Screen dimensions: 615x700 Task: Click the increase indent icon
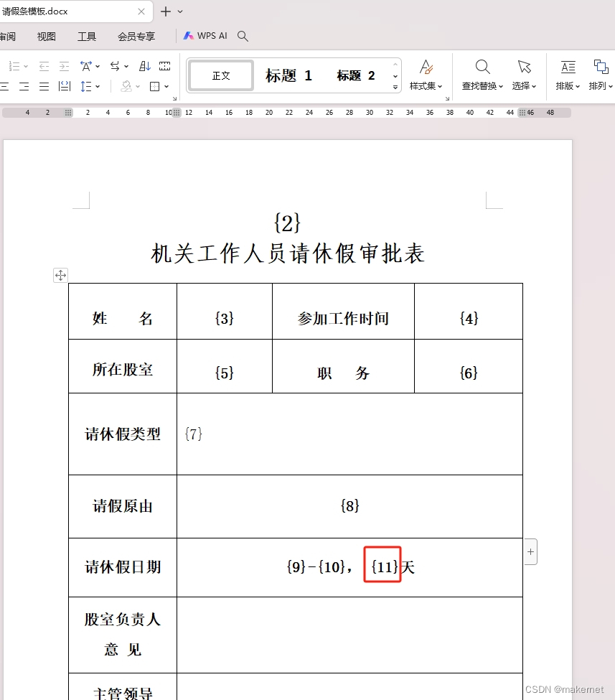[65, 67]
